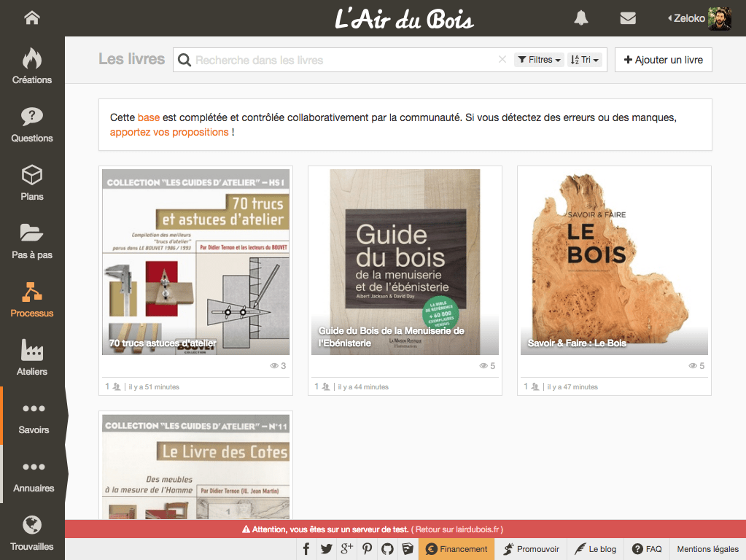Click contributors count on 'Savoir & Faire' card
The width and height of the screenshot is (746, 560).
[532, 386]
